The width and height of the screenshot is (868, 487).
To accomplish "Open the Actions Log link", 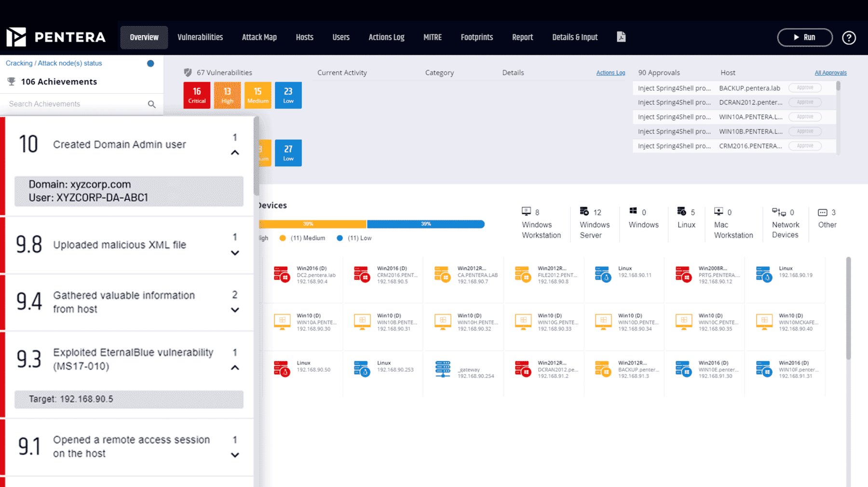I will pyautogui.click(x=610, y=73).
